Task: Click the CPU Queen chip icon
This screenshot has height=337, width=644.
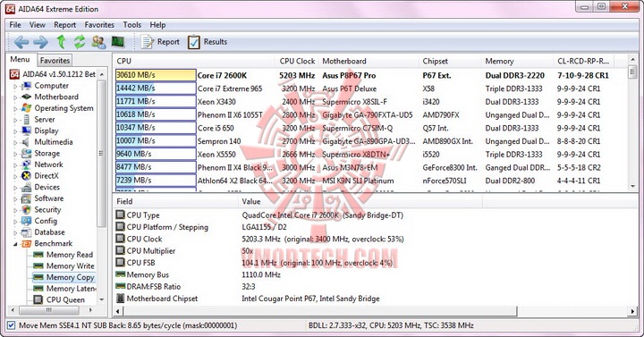Action: 38,300
